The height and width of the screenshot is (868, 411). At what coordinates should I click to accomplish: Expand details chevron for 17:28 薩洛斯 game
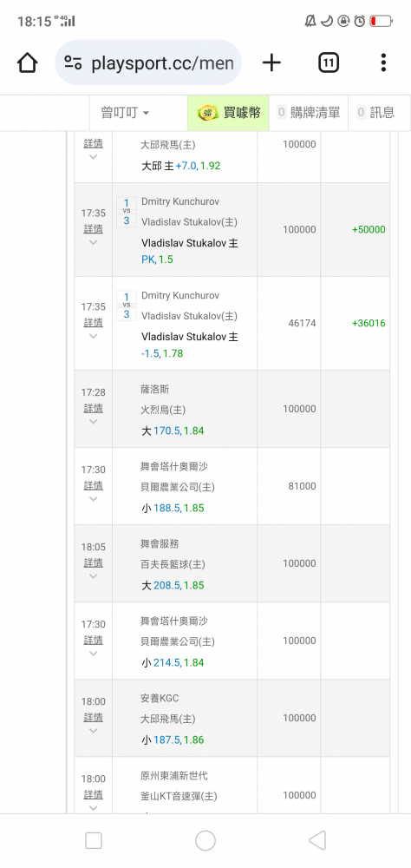click(93, 422)
